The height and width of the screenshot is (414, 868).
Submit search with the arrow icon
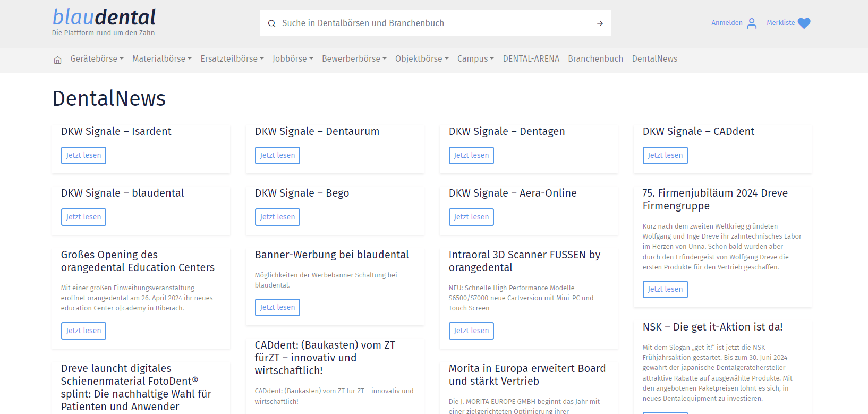[x=600, y=23]
